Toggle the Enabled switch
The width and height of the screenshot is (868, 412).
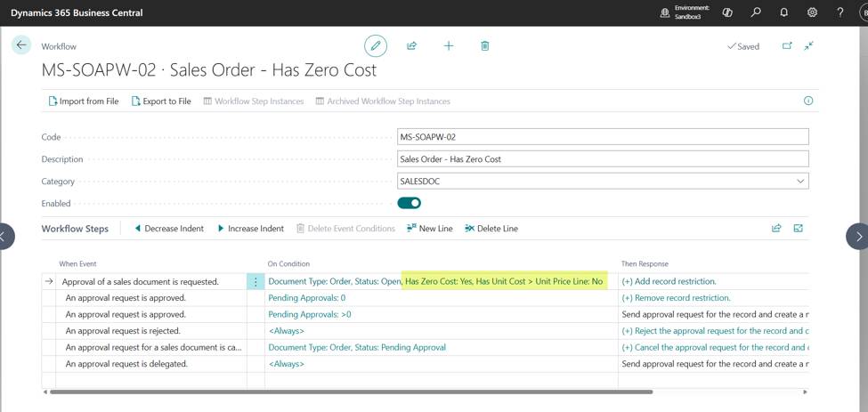410,203
